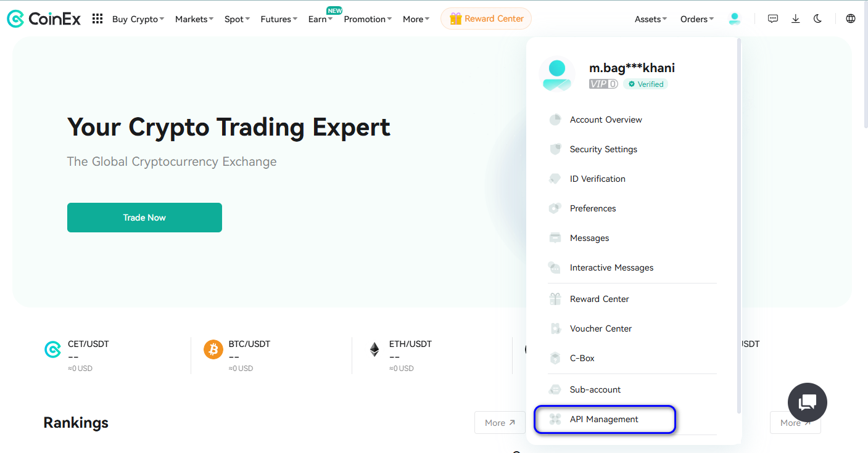Open Security Settings menu item
The image size is (868, 453).
pos(603,149)
